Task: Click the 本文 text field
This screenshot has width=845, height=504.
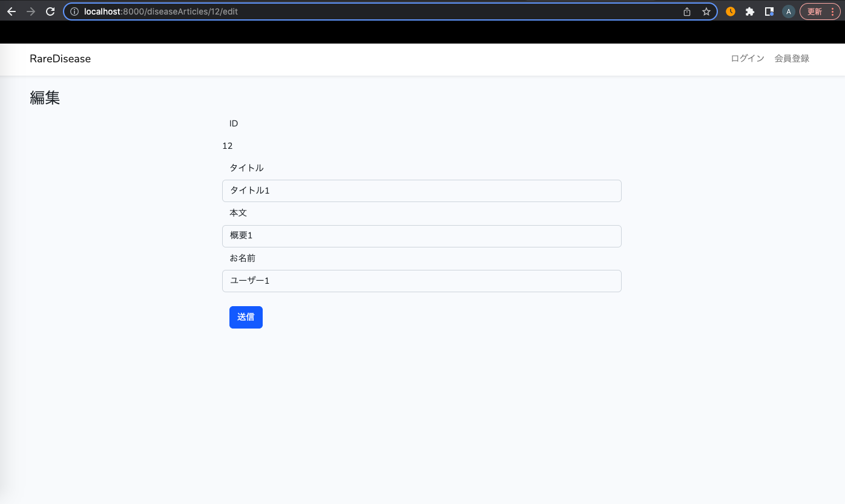Action: [x=421, y=236]
